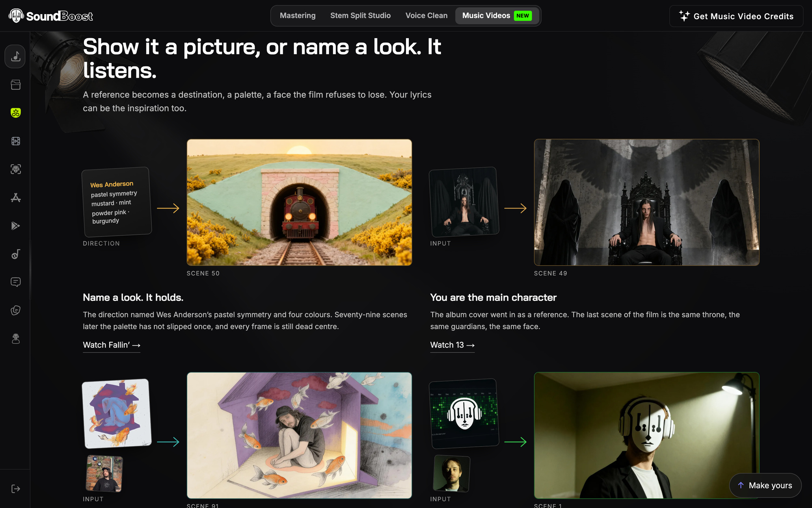Click the Google Play sidebar icon
The image size is (812, 508).
tap(15, 226)
